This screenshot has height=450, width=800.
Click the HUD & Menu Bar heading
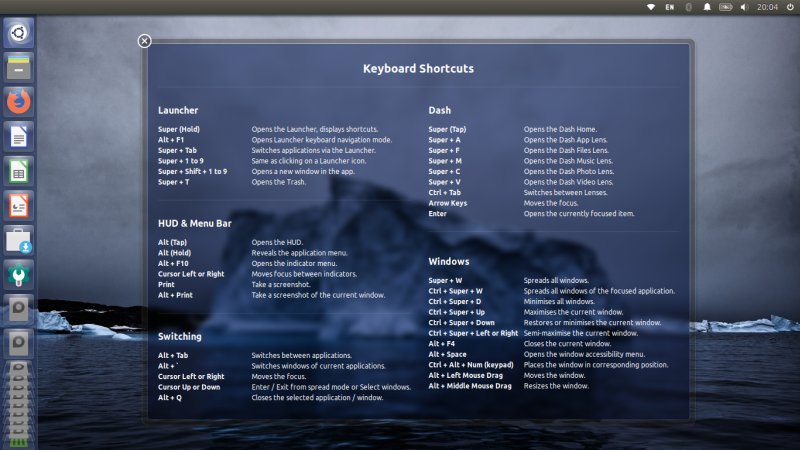[194, 223]
